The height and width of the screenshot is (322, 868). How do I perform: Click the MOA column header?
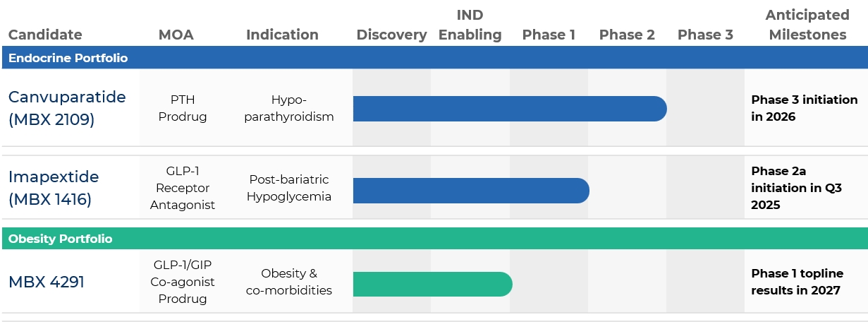coord(176,35)
